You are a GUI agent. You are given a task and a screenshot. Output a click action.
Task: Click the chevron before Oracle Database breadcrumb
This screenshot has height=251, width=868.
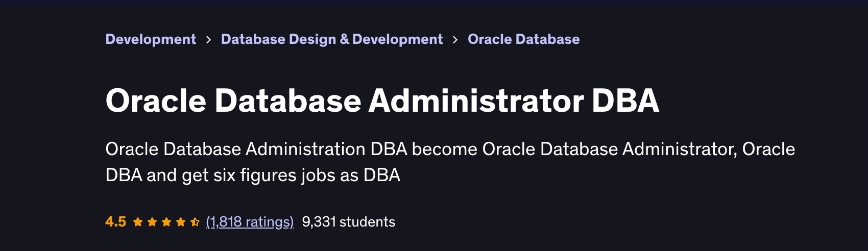click(x=455, y=40)
